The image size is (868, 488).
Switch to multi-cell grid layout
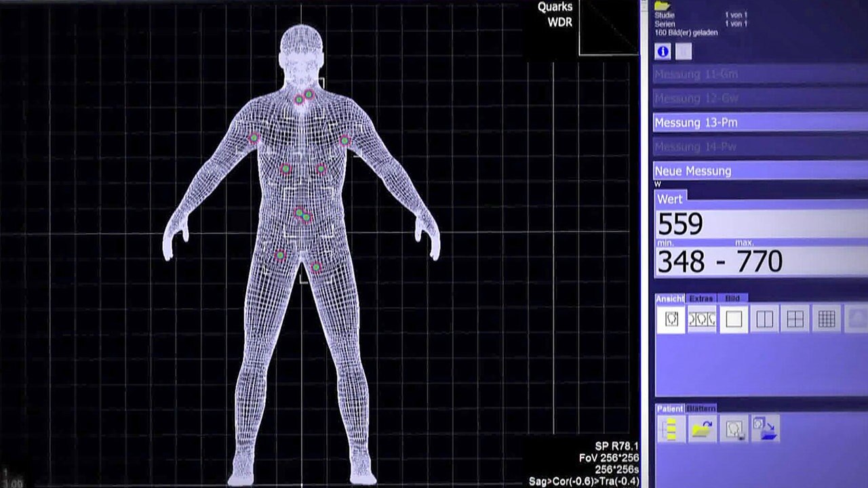[826, 319]
